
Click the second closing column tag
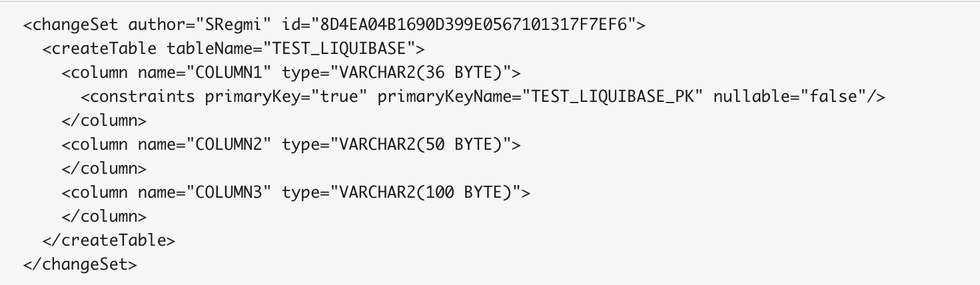(x=104, y=168)
